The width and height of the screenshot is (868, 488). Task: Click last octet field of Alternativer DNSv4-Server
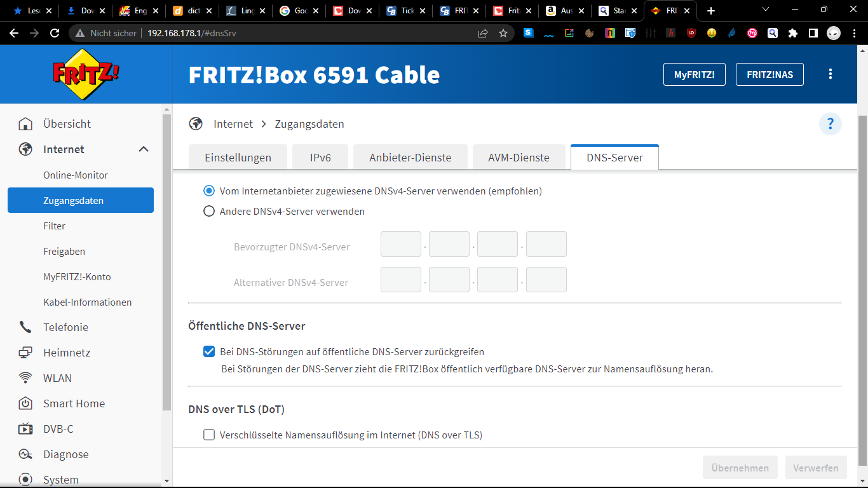[546, 280]
